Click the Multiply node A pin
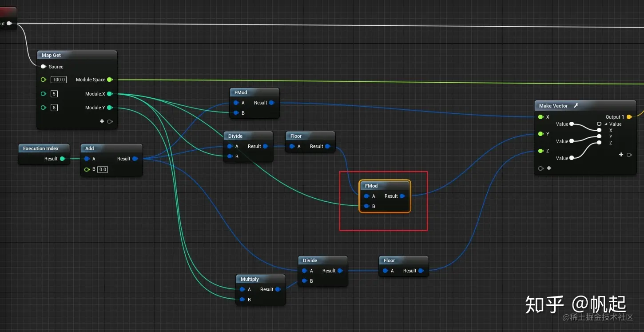Viewport: 644px width, 332px height. click(242, 289)
